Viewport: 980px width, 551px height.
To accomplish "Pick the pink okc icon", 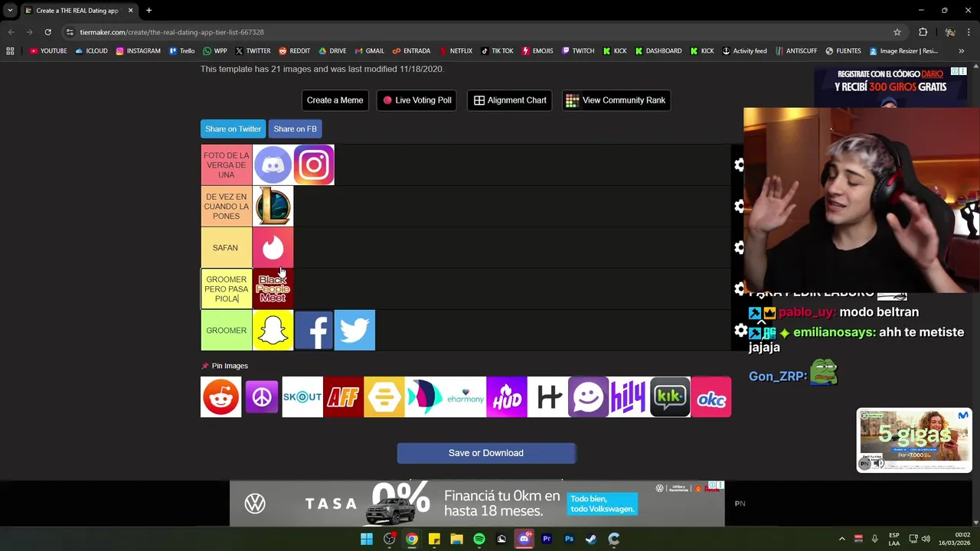I will [710, 397].
